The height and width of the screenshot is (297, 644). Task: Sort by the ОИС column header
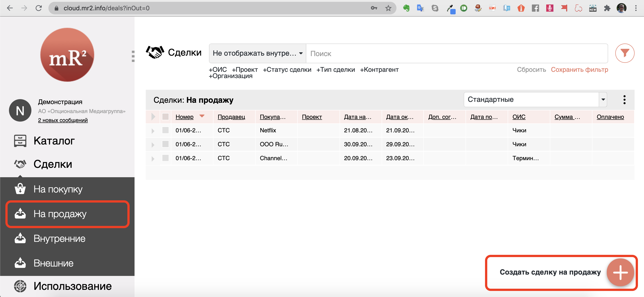click(519, 117)
